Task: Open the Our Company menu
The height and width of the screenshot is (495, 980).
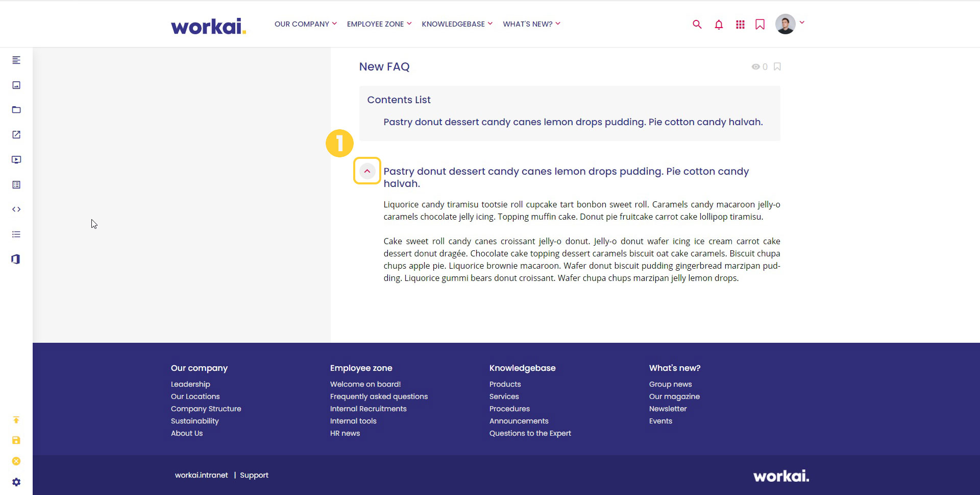Action: point(305,24)
